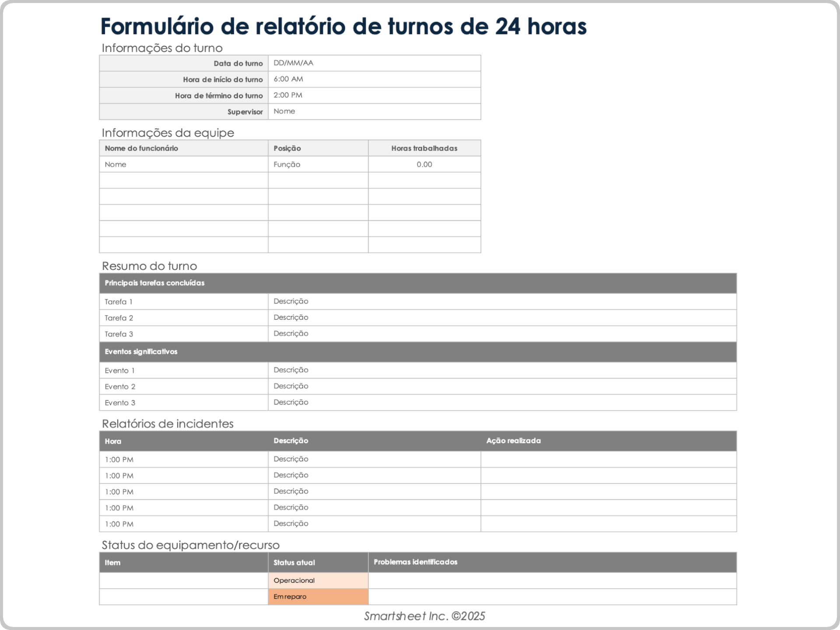This screenshot has width=840, height=630.
Task: Select the 6:00 AM start time cell
Action: [x=374, y=79]
